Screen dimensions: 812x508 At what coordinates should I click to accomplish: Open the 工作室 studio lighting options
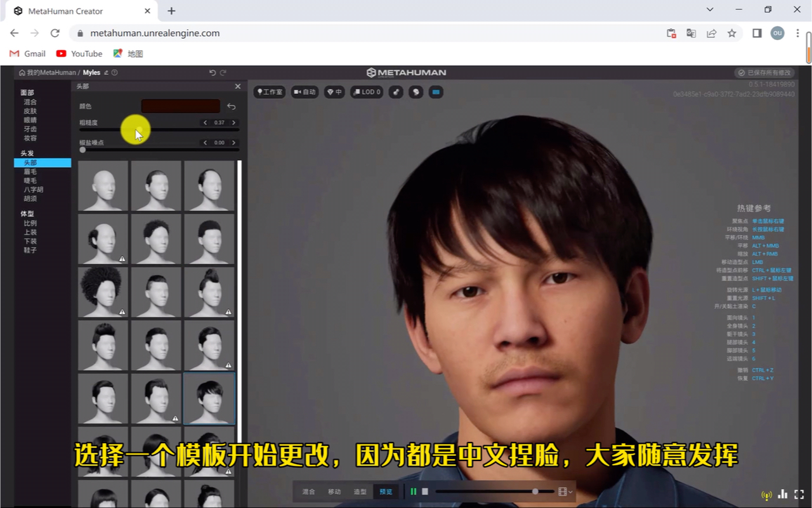click(269, 92)
